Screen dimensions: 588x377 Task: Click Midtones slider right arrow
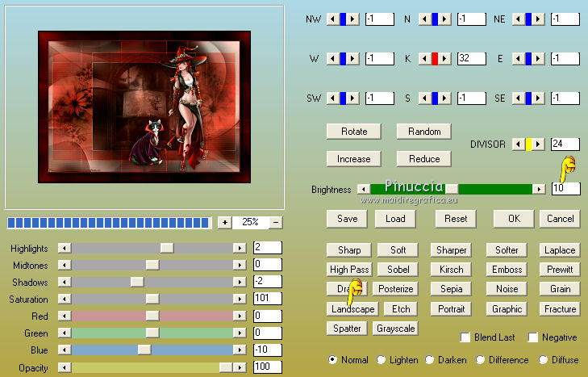(x=240, y=265)
